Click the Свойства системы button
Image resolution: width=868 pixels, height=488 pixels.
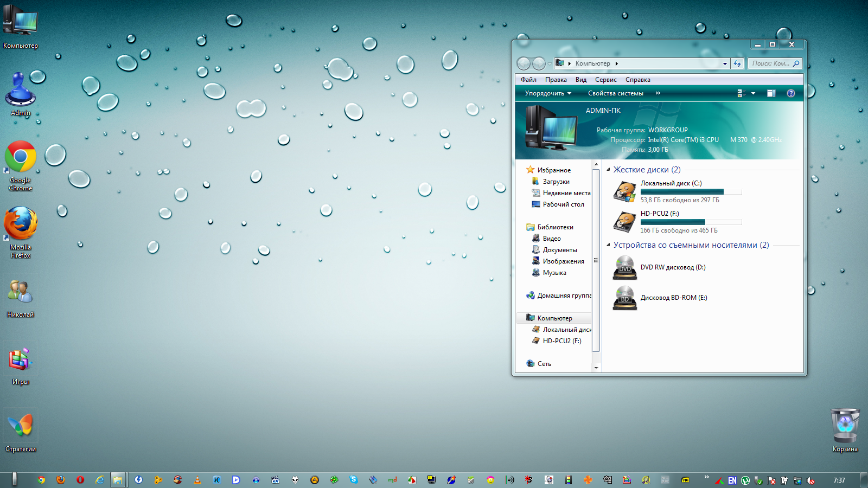pyautogui.click(x=615, y=93)
